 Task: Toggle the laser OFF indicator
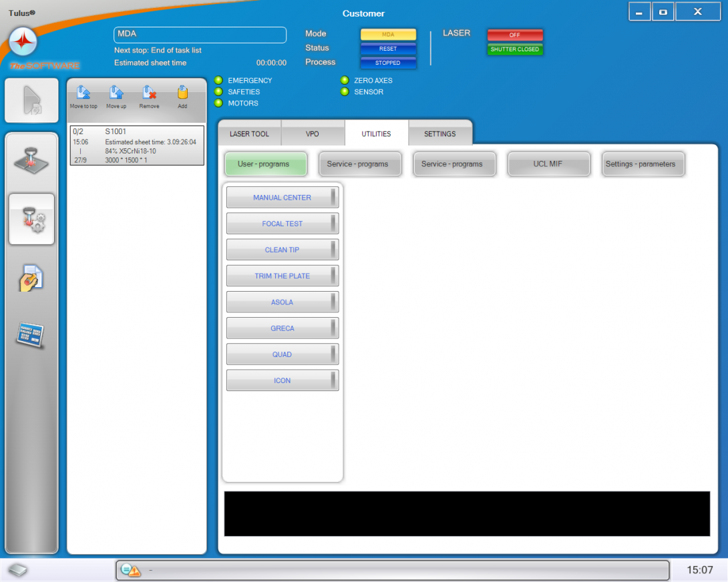514,35
